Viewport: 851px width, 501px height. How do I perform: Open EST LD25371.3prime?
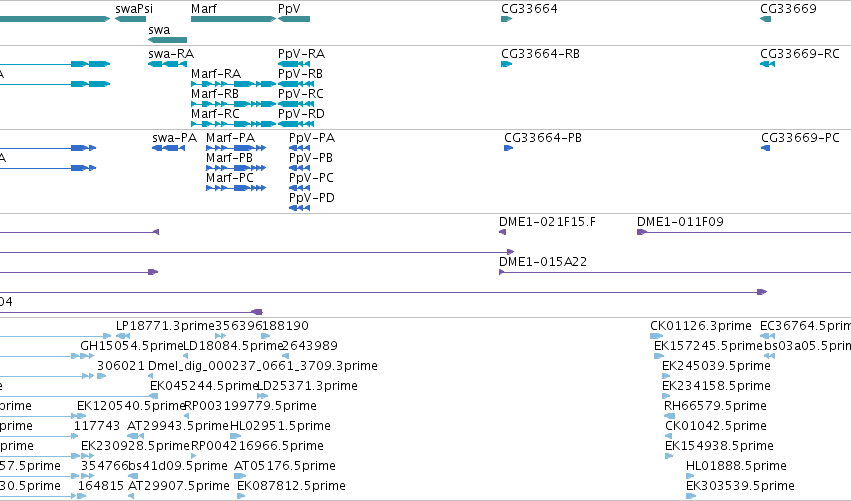point(307,386)
